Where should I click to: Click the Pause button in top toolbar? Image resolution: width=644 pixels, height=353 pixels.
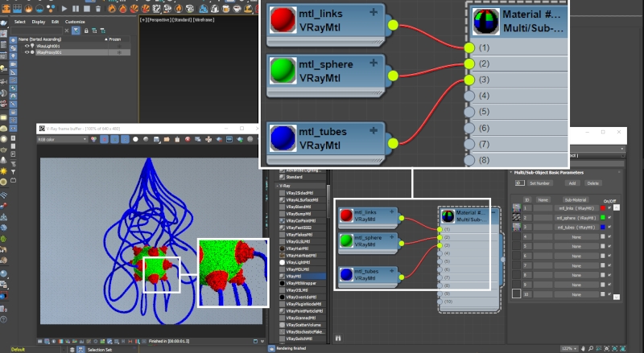(76, 9)
